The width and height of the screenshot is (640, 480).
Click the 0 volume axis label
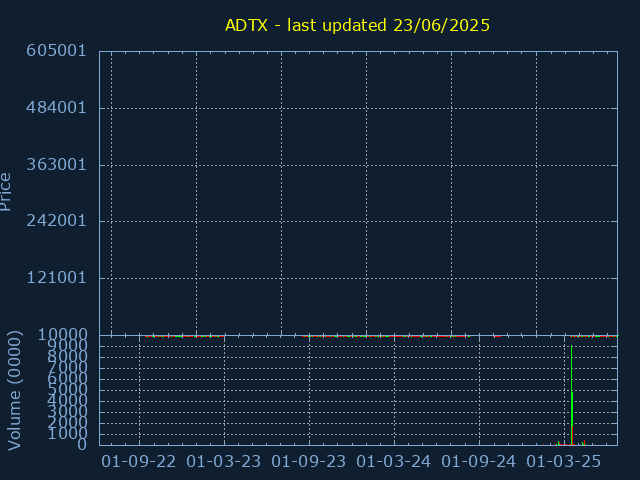82,444
